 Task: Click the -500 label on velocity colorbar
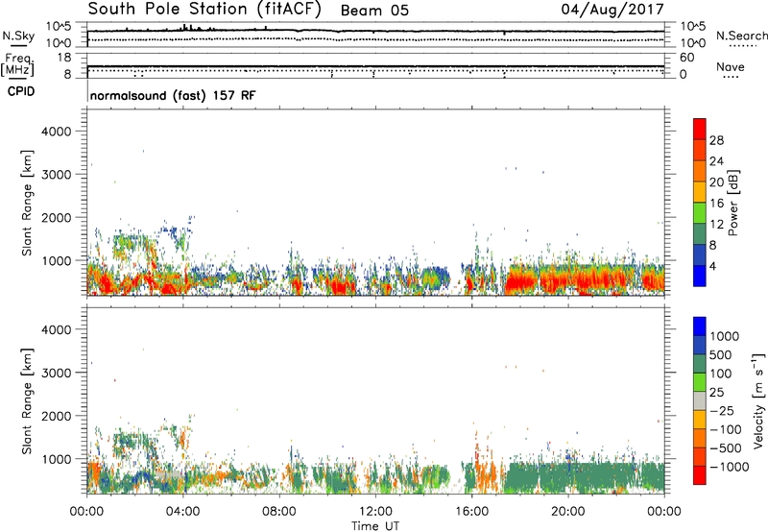coord(725,448)
